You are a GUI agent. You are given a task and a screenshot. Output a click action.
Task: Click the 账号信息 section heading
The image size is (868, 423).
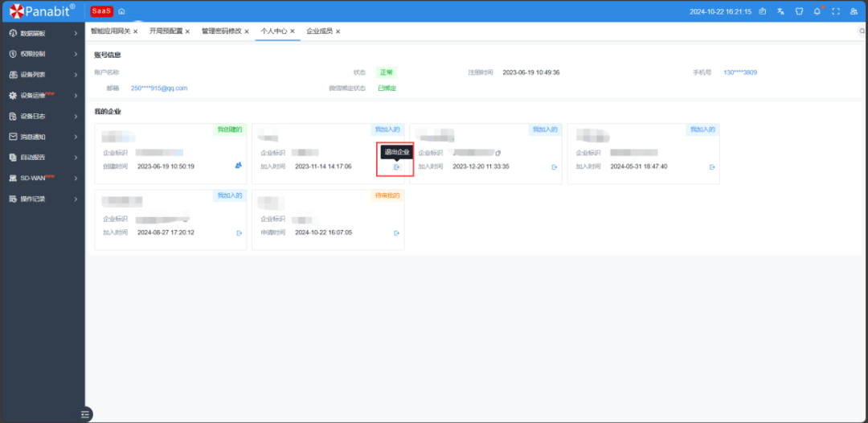(x=108, y=55)
